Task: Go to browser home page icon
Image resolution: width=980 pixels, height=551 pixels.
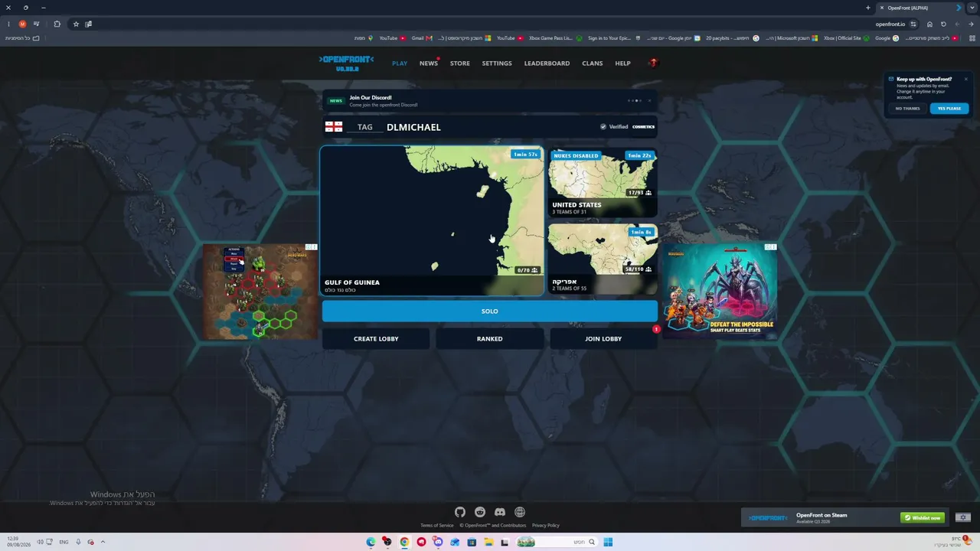Action: 929,24
